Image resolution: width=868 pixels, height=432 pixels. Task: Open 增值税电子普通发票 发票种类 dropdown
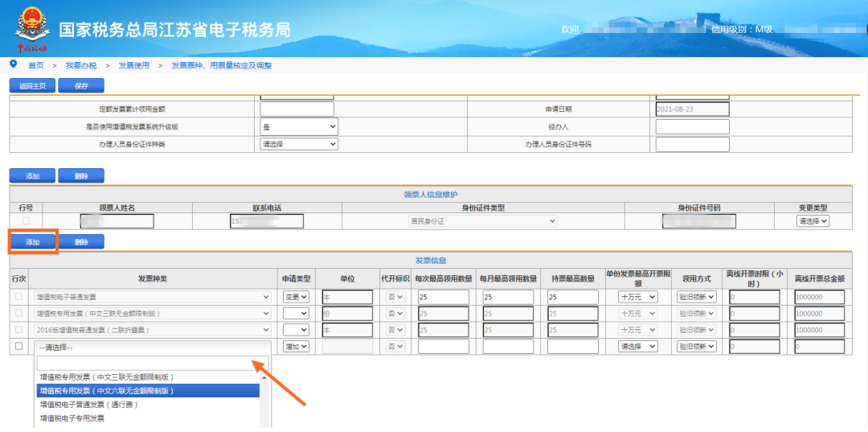click(x=152, y=297)
